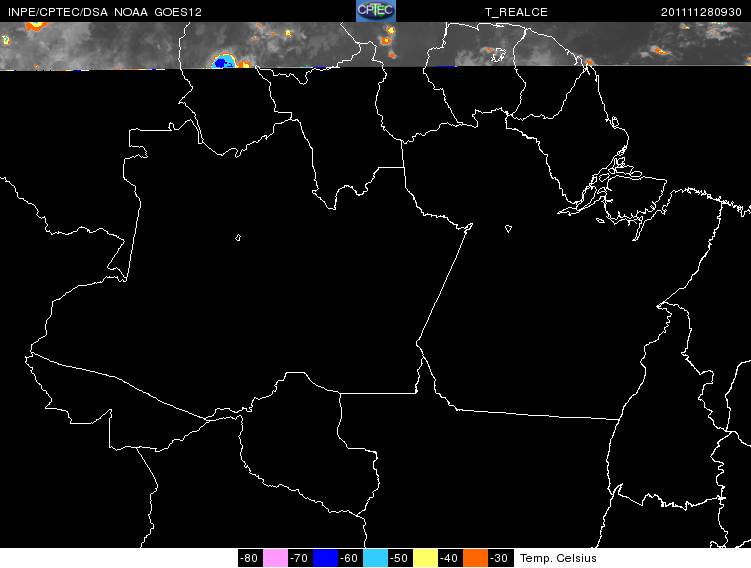Click the "Temp. Celsius" legend label

pyautogui.click(x=558, y=558)
